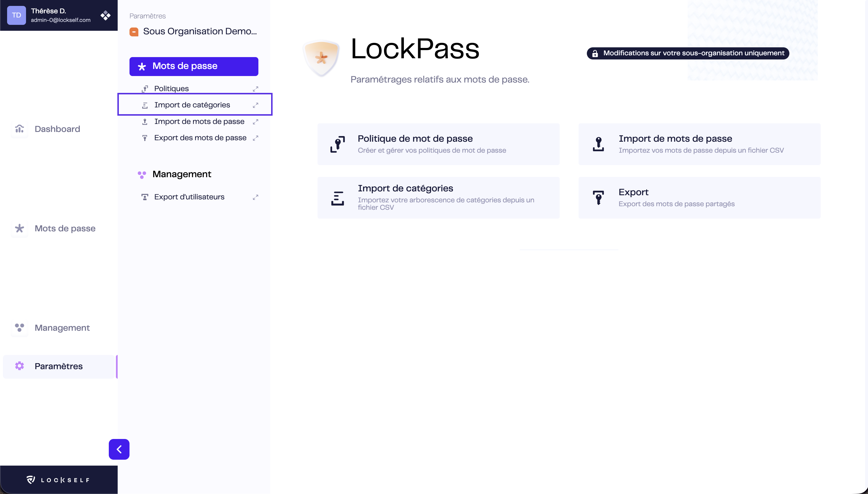
Task: Click the LockPass shield logo
Action: 321,58
